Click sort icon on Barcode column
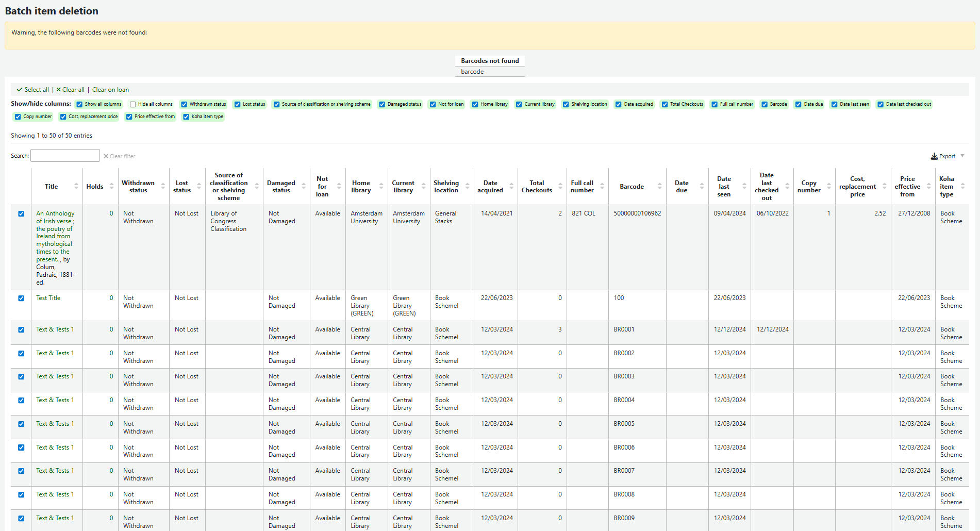Image resolution: width=980 pixels, height=531 pixels. pyautogui.click(x=659, y=187)
